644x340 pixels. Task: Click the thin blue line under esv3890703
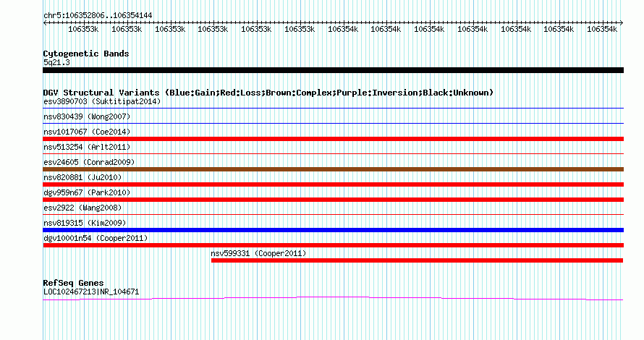coord(333,109)
